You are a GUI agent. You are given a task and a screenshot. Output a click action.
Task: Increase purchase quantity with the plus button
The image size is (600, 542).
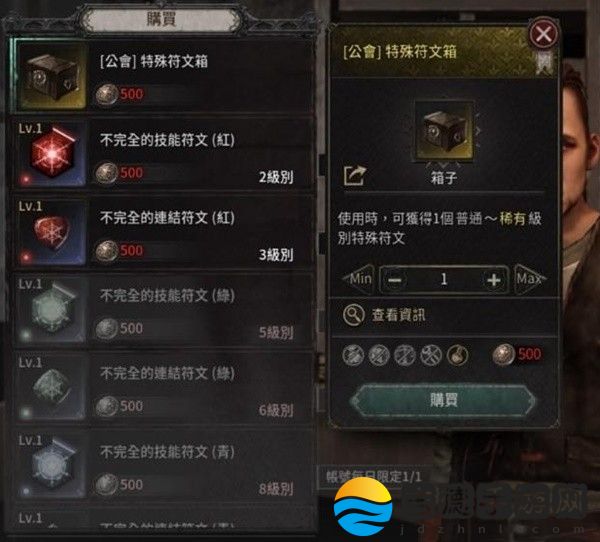tap(494, 279)
